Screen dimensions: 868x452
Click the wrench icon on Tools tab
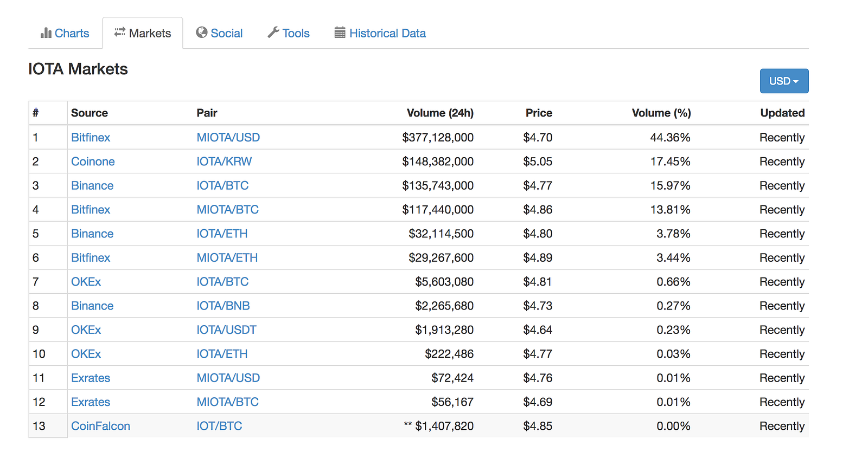coord(273,33)
